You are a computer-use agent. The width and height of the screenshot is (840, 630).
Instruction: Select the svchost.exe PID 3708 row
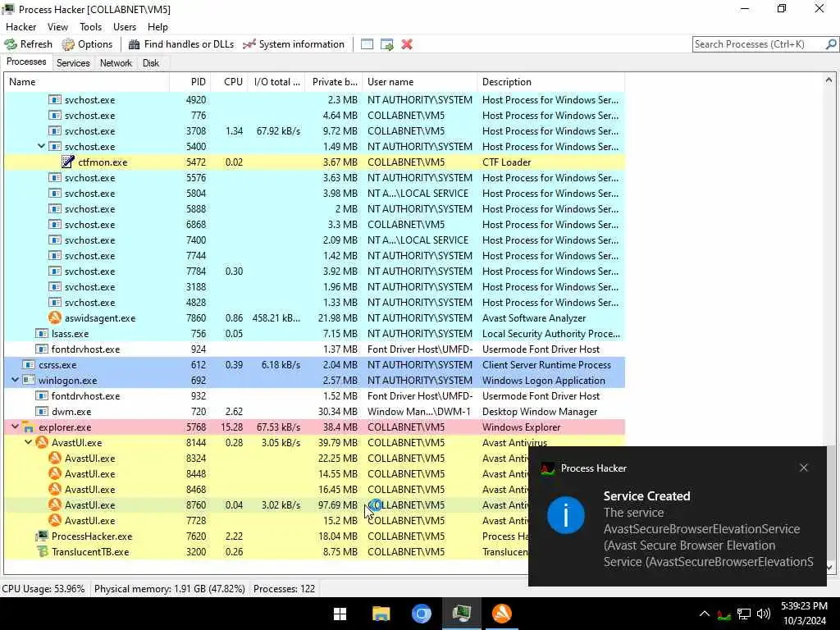314,130
